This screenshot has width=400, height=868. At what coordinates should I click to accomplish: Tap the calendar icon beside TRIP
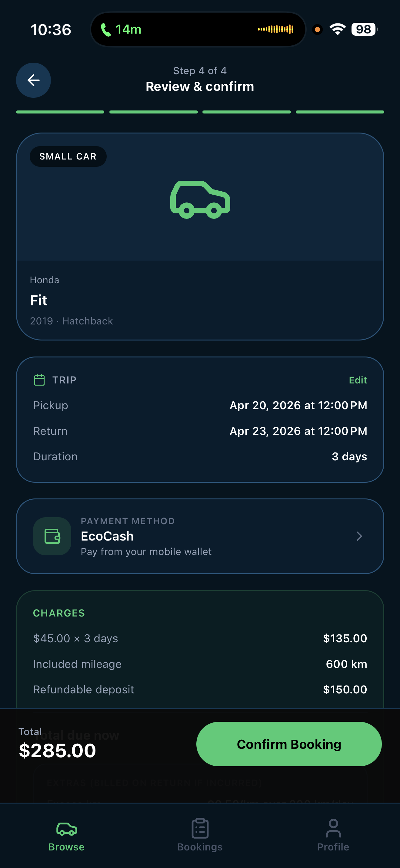click(x=39, y=380)
